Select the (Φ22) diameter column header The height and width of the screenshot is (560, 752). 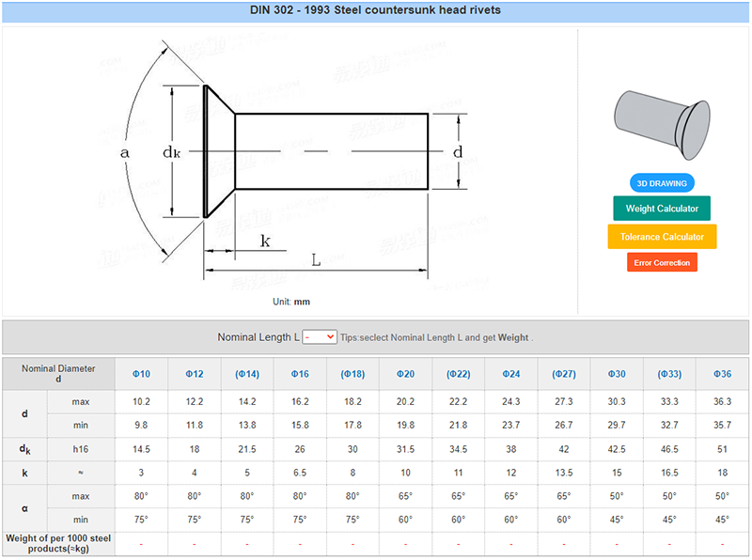458,374
